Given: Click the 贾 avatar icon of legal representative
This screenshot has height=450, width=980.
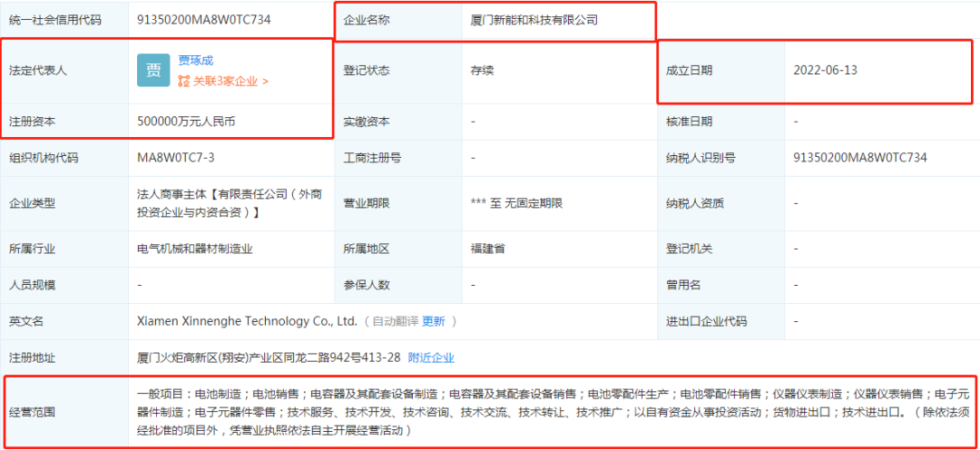Looking at the screenshot, I should point(153,70).
